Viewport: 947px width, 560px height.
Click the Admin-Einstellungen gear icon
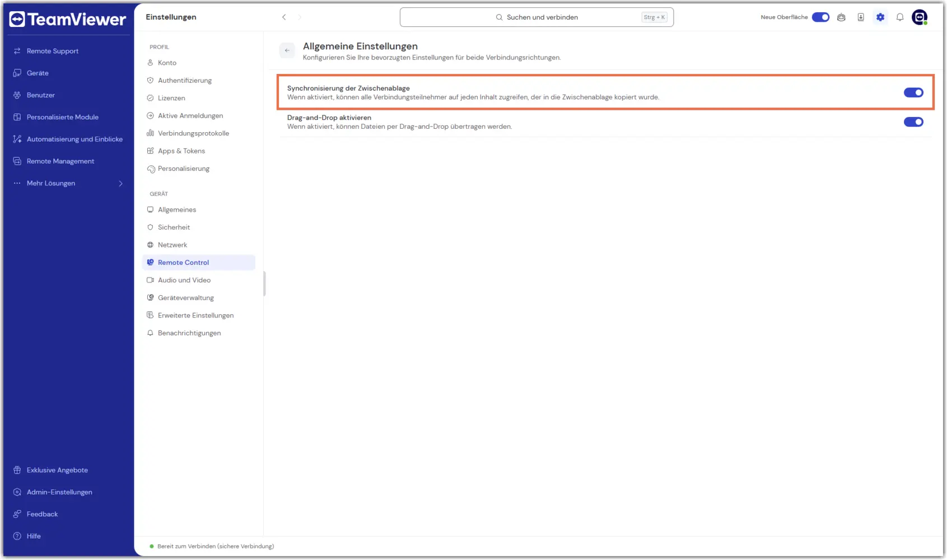coord(17,492)
